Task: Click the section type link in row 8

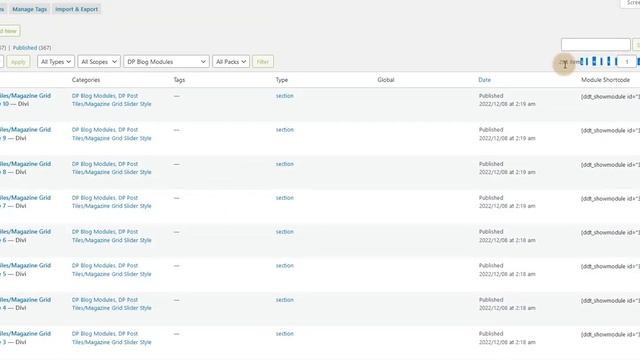Action: click(284, 164)
